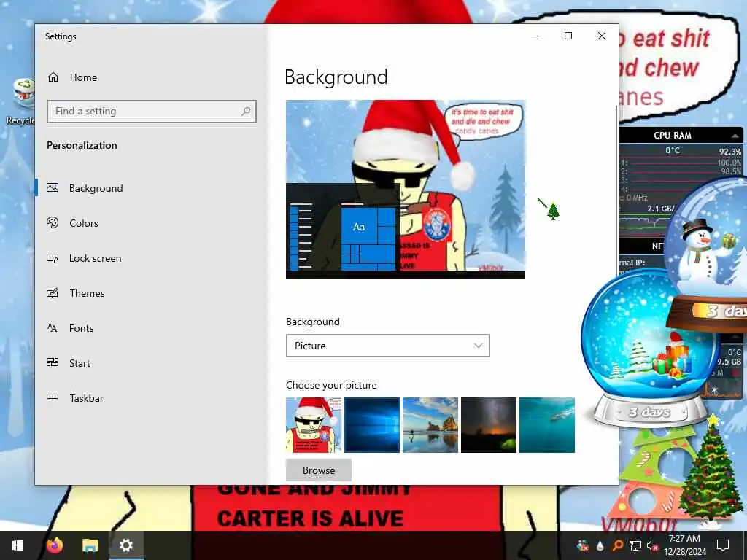Screen dimensions: 747x560
Task: Open the Action Center notifications icon
Action: click(x=723, y=545)
